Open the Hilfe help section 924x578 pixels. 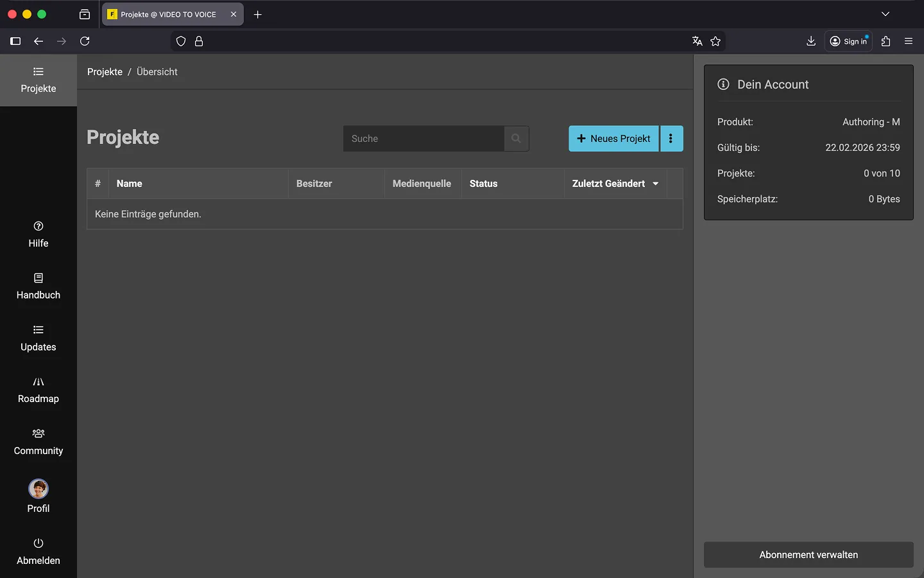click(x=38, y=234)
